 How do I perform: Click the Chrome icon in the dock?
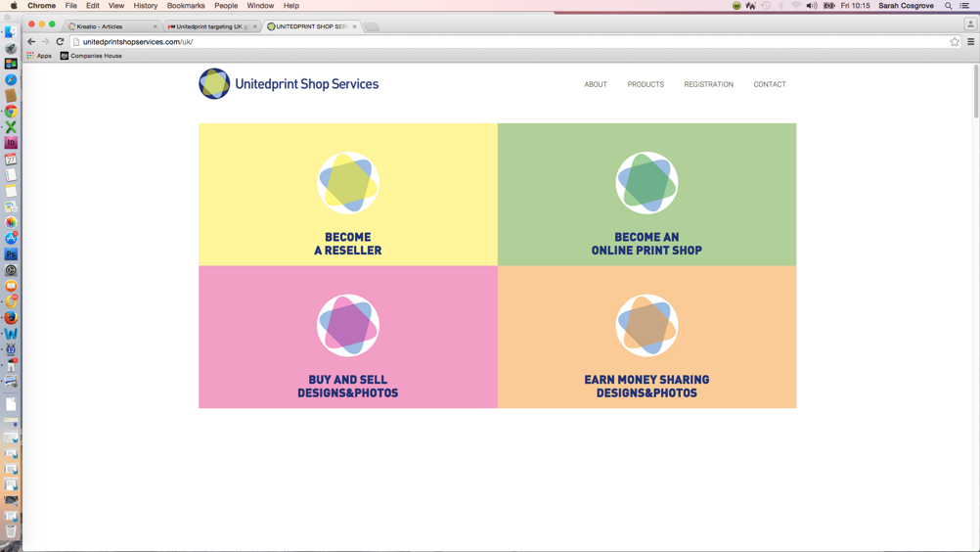pos(11,112)
